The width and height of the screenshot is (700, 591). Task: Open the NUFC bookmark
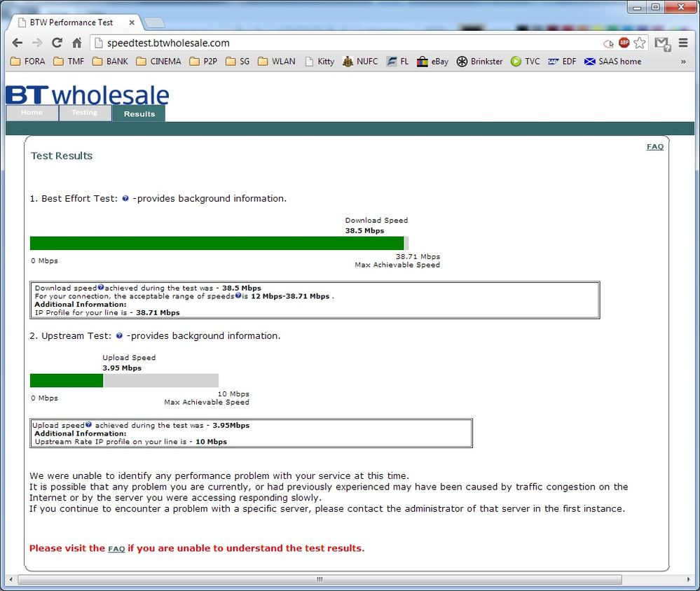(360, 62)
